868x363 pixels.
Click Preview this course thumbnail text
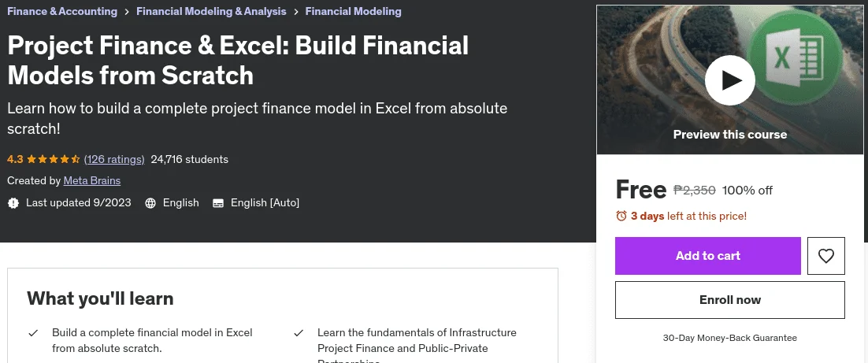729,135
